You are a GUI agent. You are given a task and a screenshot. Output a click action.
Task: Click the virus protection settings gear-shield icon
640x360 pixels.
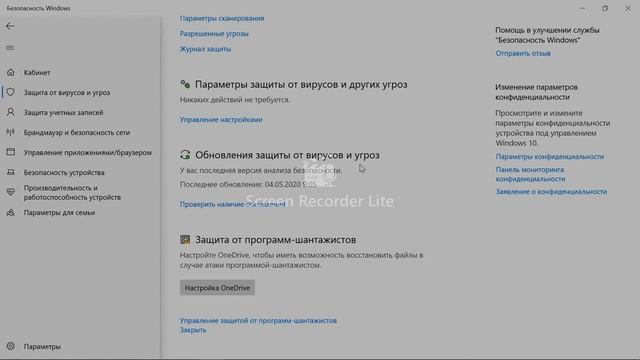pyautogui.click(x=185, y=84)
